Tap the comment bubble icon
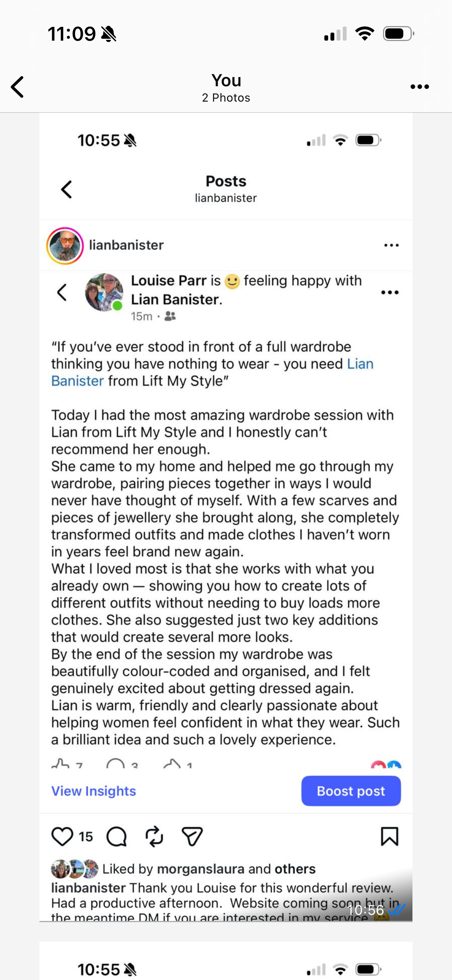Image resolution: width=452 pixels, height=980 pixels. tap(117, 836)
